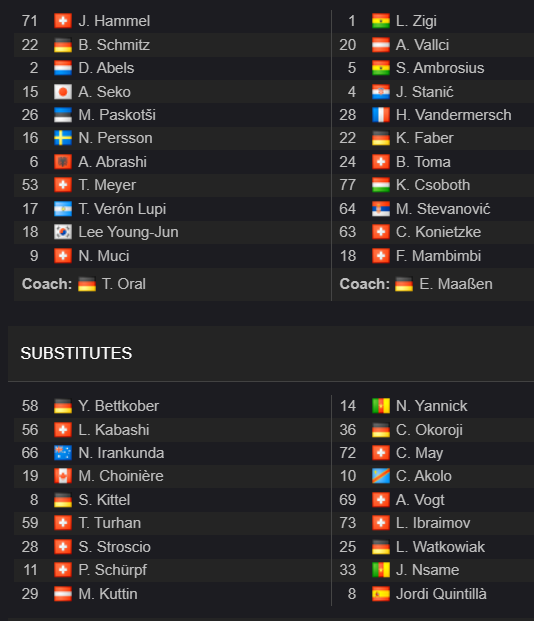Select substitute M. Kuttin
This screenshot has height=621, width=534.
coord(108,594)
